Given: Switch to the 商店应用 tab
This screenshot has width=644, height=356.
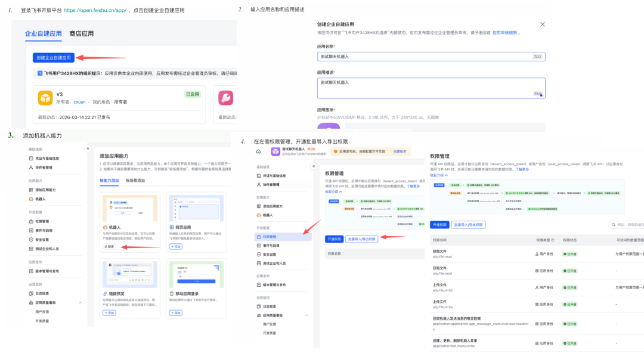Looking at the screenshot, I should pyautogui.click(x=81, y=33).
